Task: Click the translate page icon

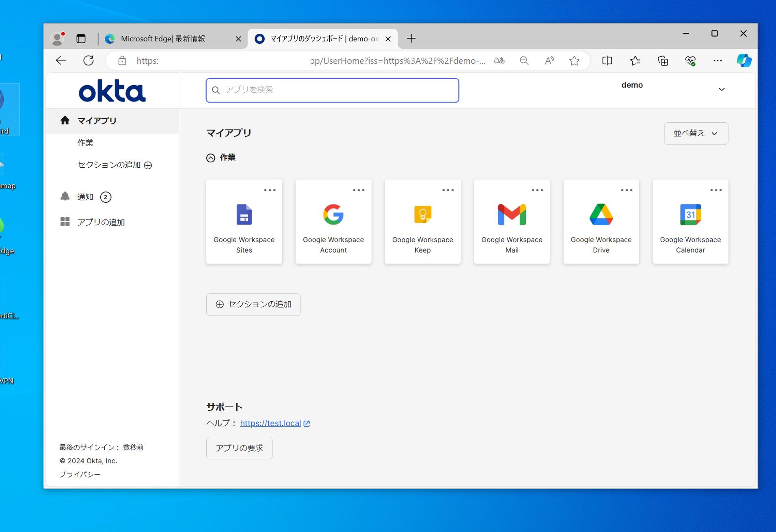Action: coord(499,61)
